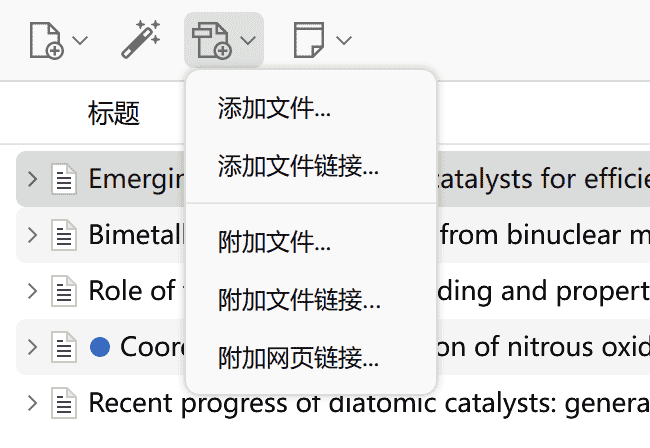Click the document icon of the Role row

coord(65,292)
